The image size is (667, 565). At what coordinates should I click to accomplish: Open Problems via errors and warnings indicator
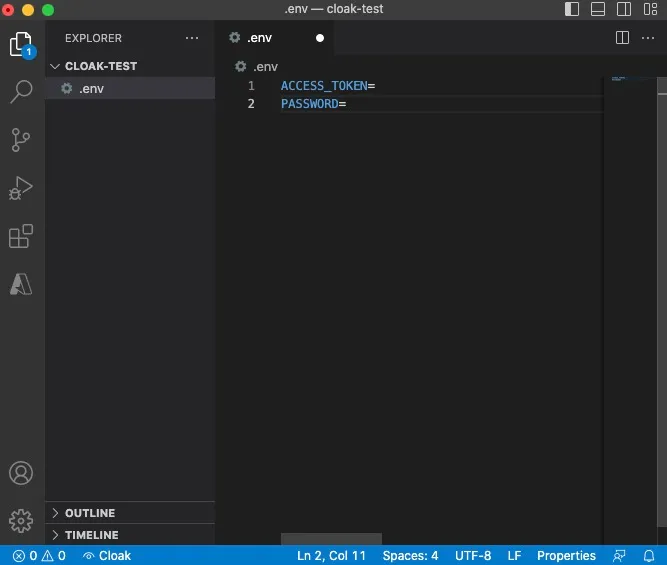(x=39, y=555)
